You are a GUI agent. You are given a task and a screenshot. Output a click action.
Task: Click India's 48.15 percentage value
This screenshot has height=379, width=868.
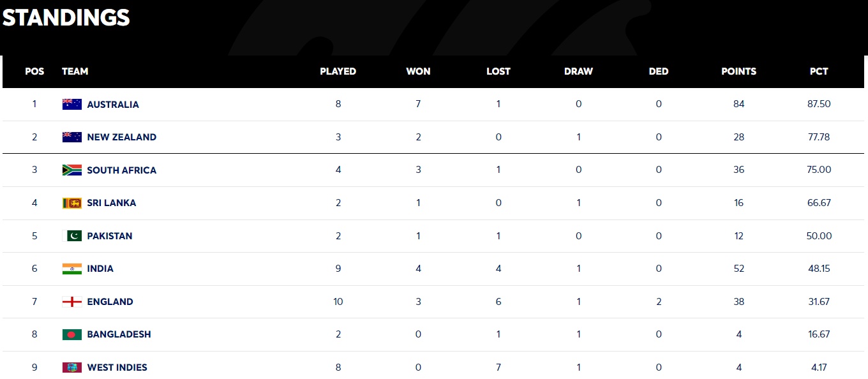(x=818, y=269)
